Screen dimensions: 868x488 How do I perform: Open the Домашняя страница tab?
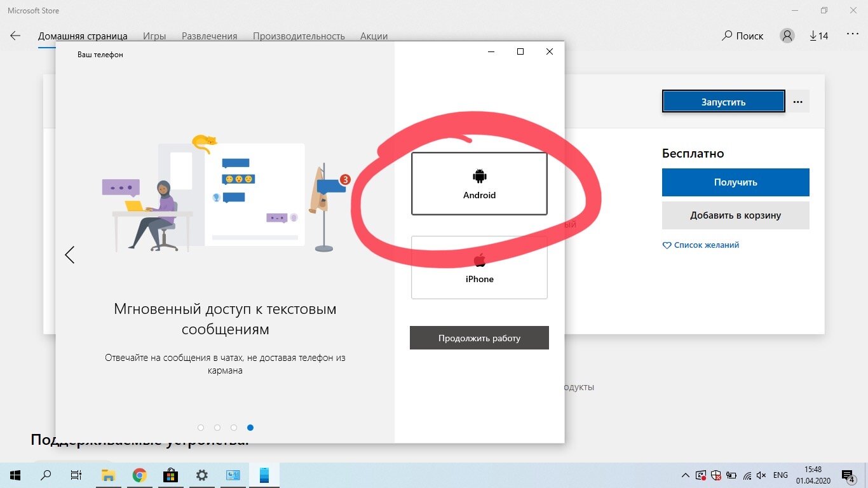pyautogui.click(x=83, y=36)
